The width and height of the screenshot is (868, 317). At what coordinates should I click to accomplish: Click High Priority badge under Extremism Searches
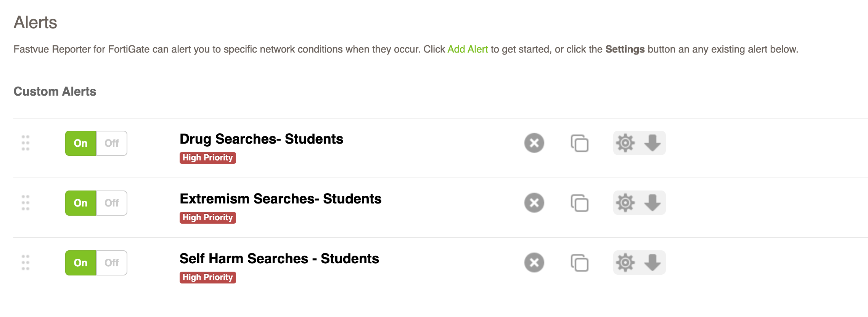tap(207, 218)
